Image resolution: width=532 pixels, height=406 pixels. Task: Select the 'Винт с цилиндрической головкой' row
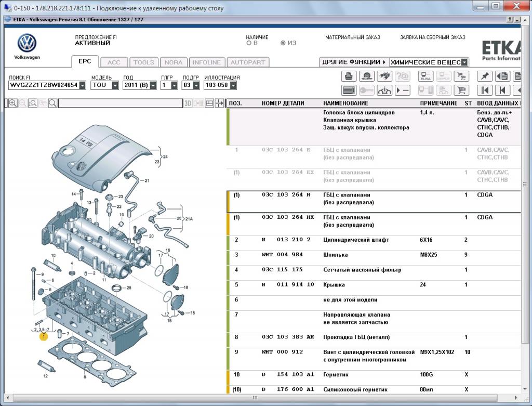pos(374,359)
